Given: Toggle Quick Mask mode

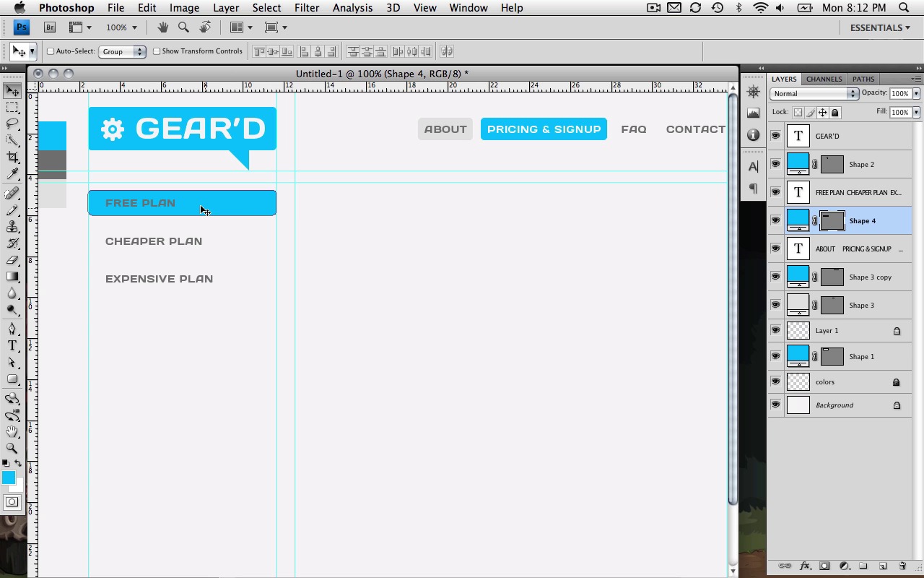Looking at the screenshot, I should tap(12, 502).
